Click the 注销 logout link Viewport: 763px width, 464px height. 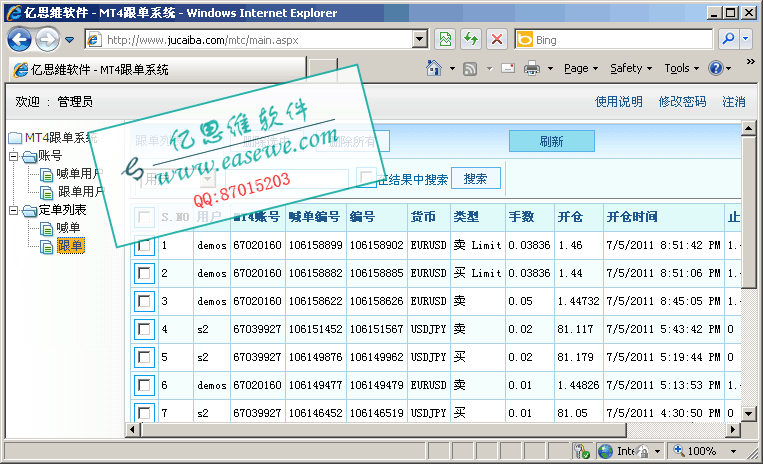click(x=734, y=102)
